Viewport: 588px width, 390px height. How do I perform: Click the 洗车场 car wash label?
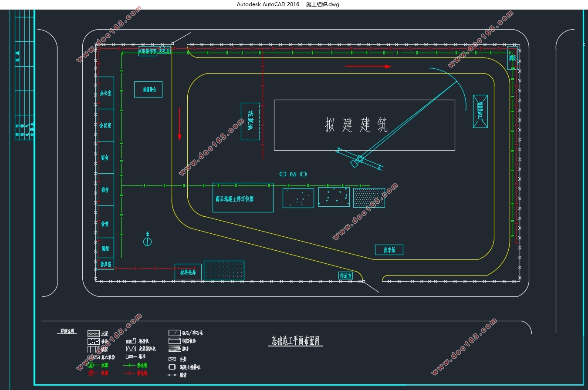389,250
